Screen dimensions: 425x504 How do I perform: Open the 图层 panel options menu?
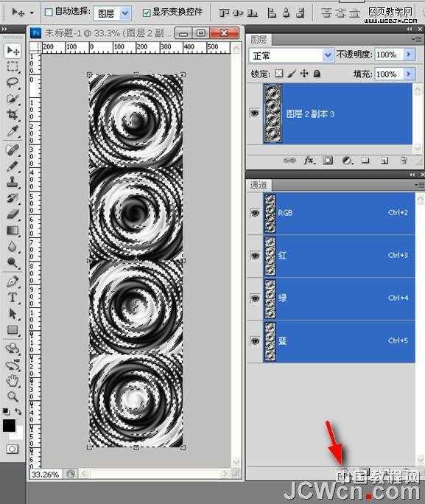coord(418,39)
